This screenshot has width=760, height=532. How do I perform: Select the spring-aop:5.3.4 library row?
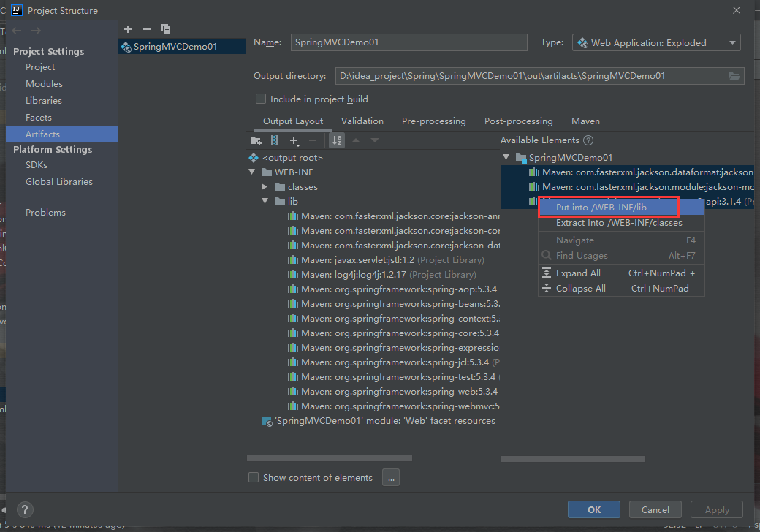pos(392,289)
